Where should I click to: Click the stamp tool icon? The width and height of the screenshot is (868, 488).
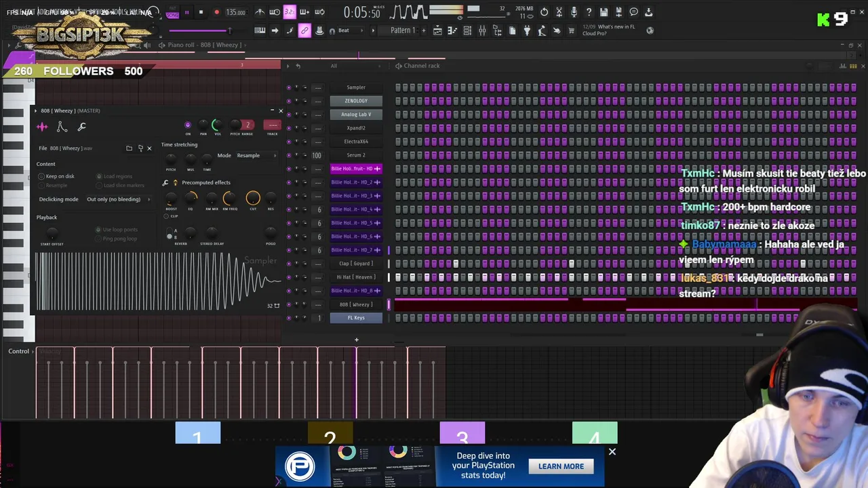tap(319, 30)
